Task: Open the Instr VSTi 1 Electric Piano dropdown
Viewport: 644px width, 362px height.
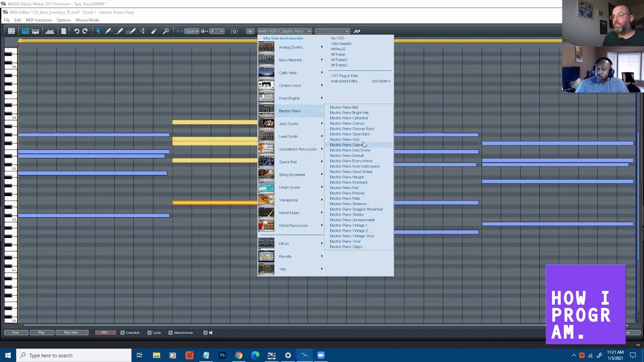Action: 285,31
